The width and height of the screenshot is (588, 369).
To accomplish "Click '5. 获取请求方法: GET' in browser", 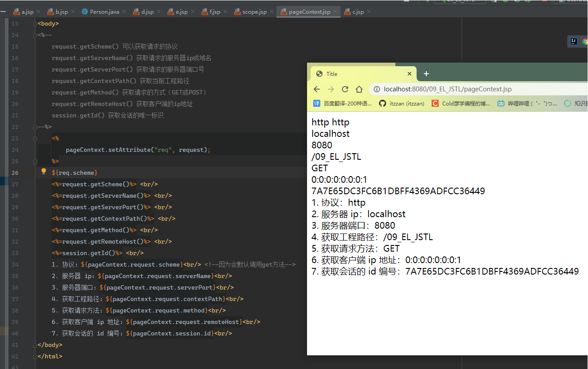I will (356, 249).
